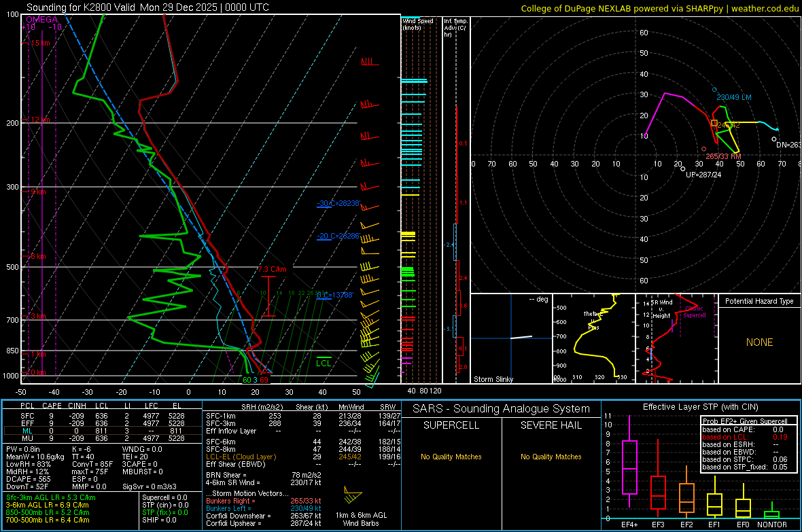Click the 9 km height marker
Viewport: 802px width, 532px height.
(x=38, y=192)
